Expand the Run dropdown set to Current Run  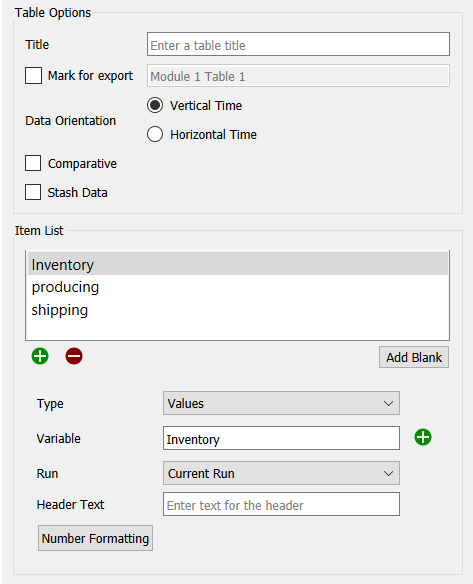[281, 473]
